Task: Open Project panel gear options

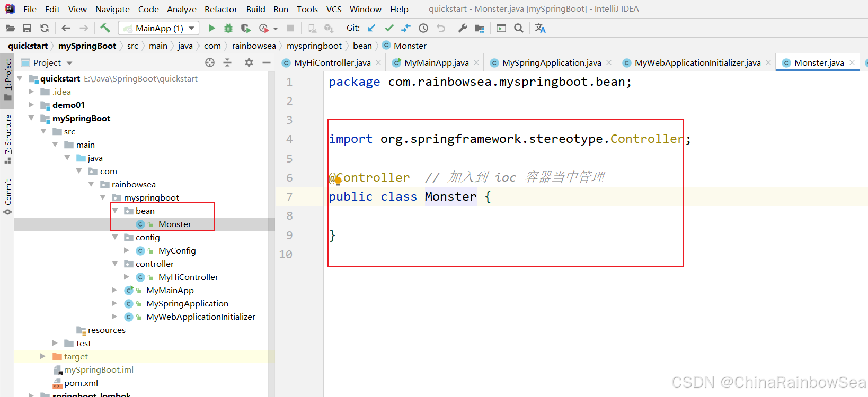Action: 249,62
